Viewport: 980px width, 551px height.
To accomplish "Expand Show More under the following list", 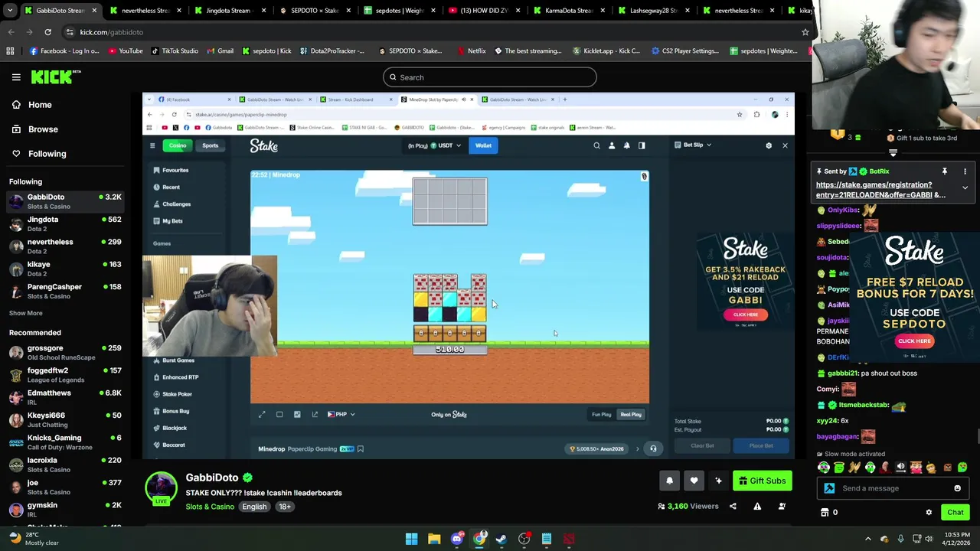I will 25,313.
